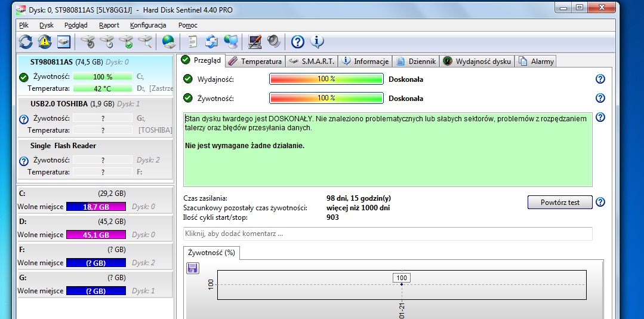This screenshot has width=644, height=319.
Task: Select the ST980811AS disk entry
Action: (95, 75)
